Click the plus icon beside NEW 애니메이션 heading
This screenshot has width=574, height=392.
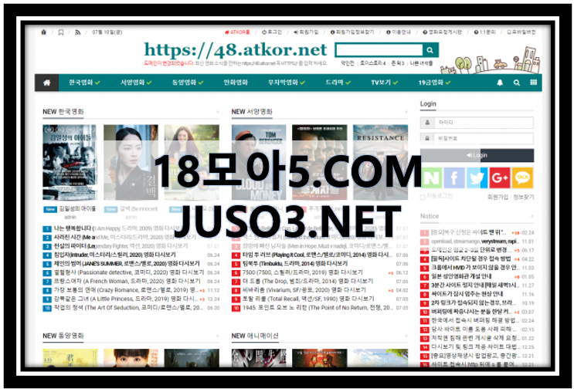[406, 336]
